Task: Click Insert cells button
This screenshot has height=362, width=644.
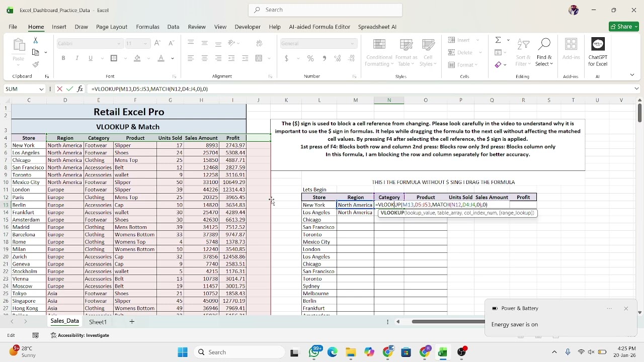Action: click(x=460, y=40)
